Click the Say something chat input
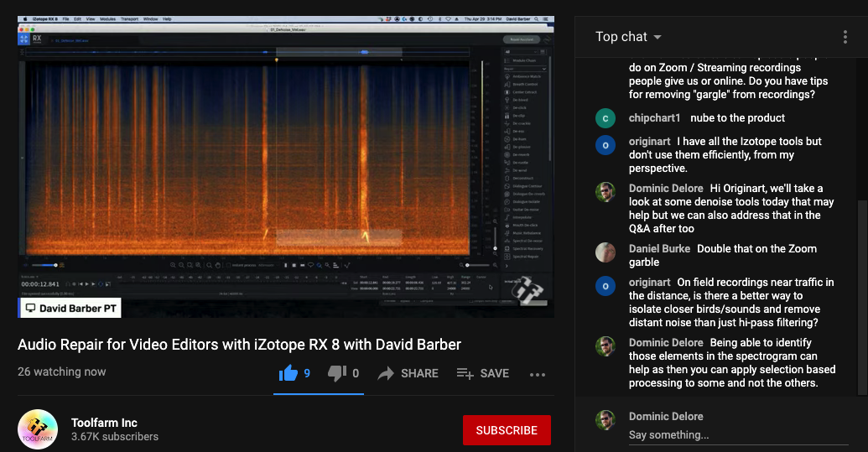Screen dimensions: 868x452 738,435
